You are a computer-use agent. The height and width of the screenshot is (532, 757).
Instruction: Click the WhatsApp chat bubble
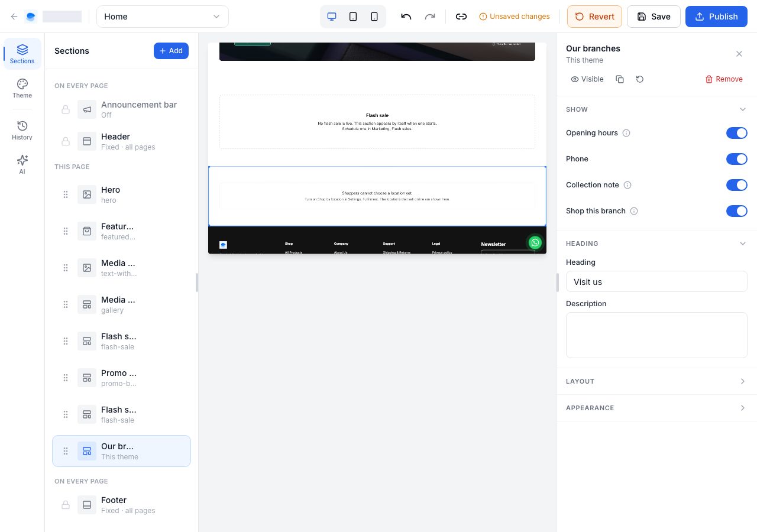535,242
